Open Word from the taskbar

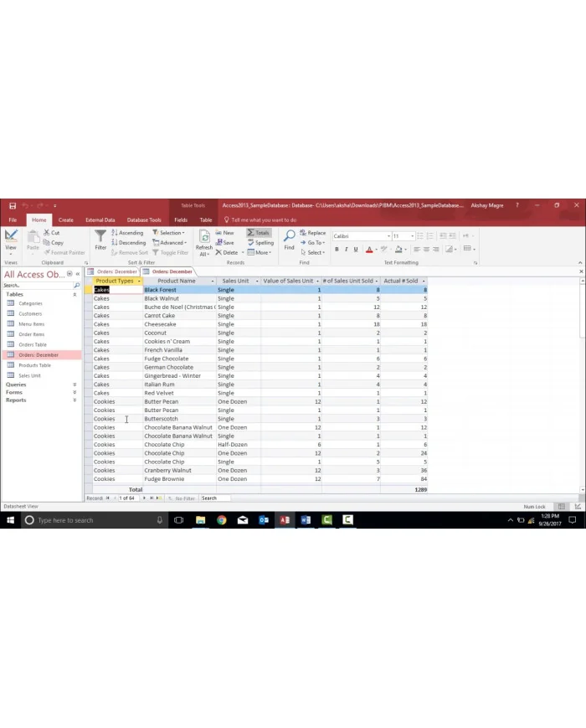point(306,520)
